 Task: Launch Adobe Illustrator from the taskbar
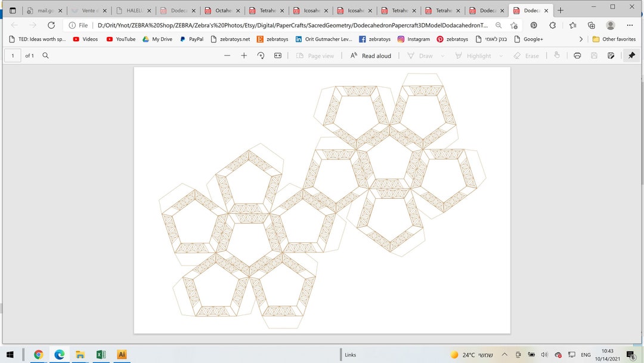pos(122,354)
